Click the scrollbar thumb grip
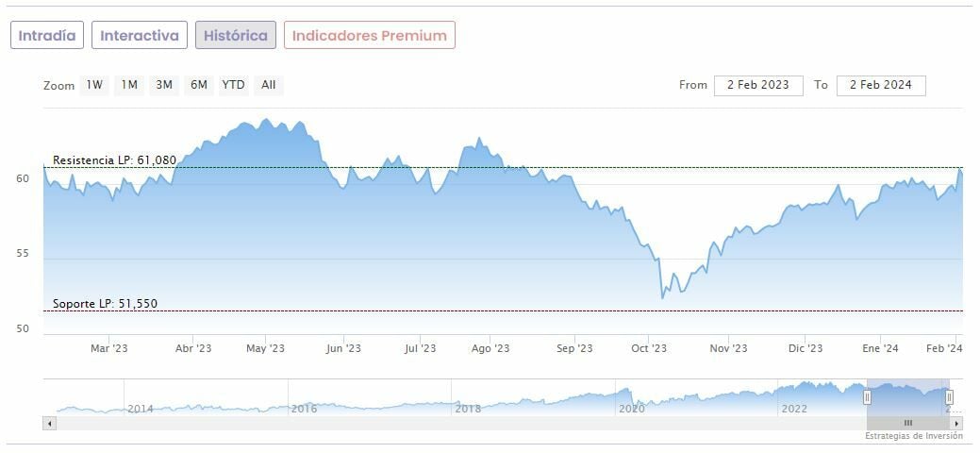Image resolution: width=980 pixels, height=453 pixels. click(907, 424)
